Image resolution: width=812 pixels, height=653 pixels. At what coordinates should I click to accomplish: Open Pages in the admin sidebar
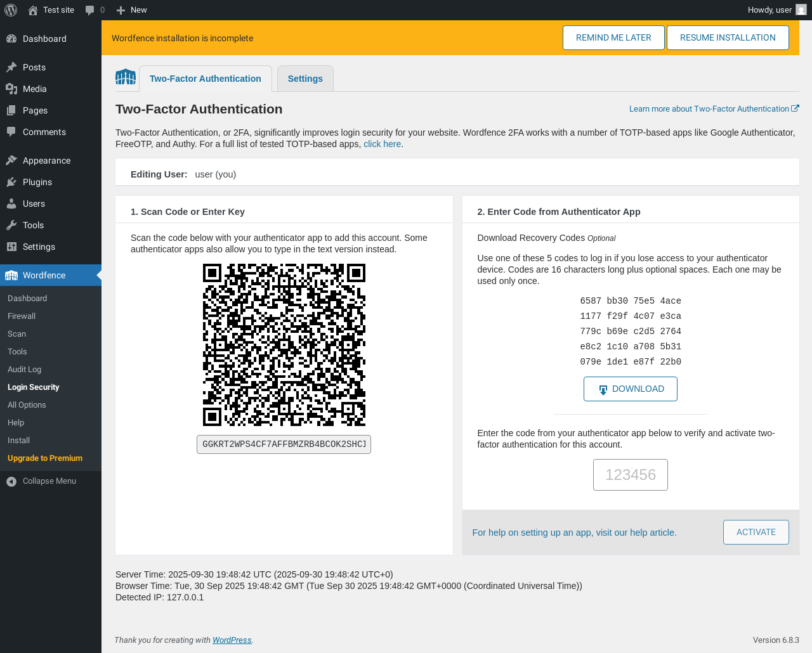click(x=35, y=110)
